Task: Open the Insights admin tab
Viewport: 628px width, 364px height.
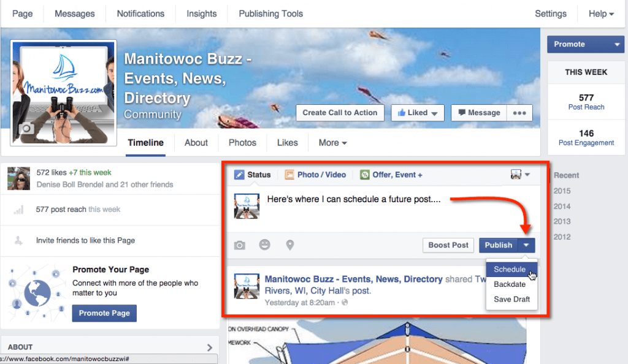Action: pyautogui.click(x=201, y=13)
